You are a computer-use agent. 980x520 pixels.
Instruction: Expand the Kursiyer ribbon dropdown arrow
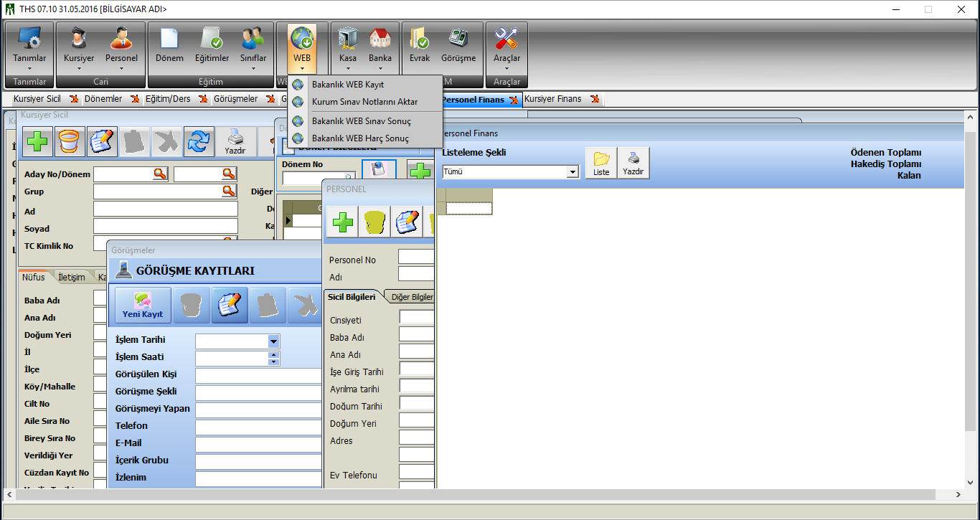(79, 70)
